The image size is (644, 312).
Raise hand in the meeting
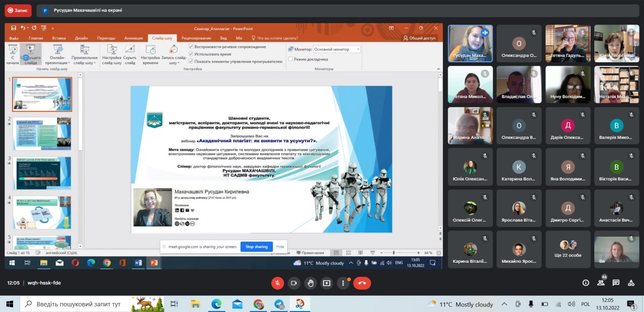click(x=311, y=283)
